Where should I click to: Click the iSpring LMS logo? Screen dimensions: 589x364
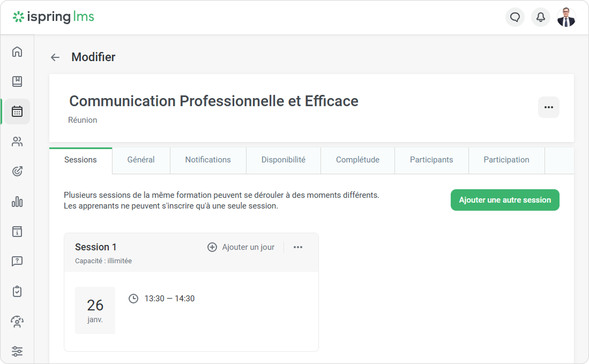(x=54, y=17)
